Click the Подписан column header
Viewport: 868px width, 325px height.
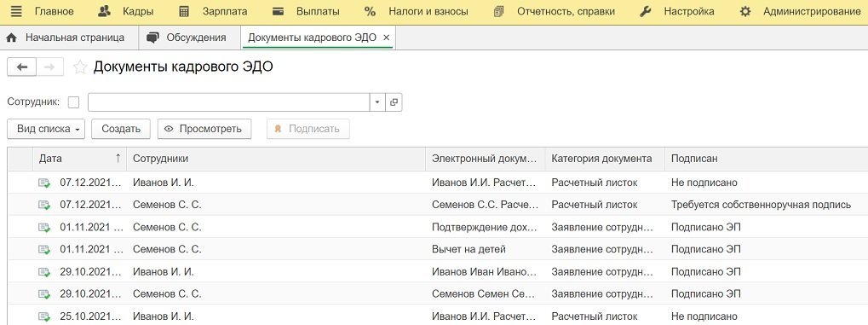click(x=766, y=159)
